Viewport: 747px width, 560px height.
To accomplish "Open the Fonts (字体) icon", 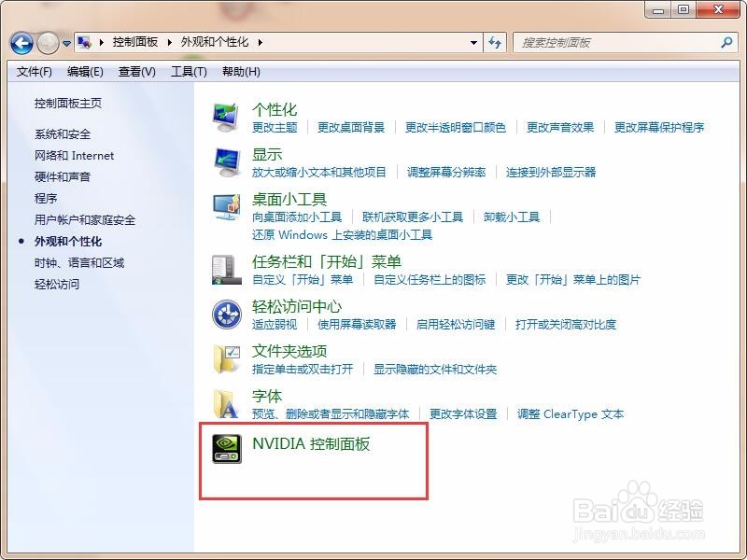I will point(225,404).
